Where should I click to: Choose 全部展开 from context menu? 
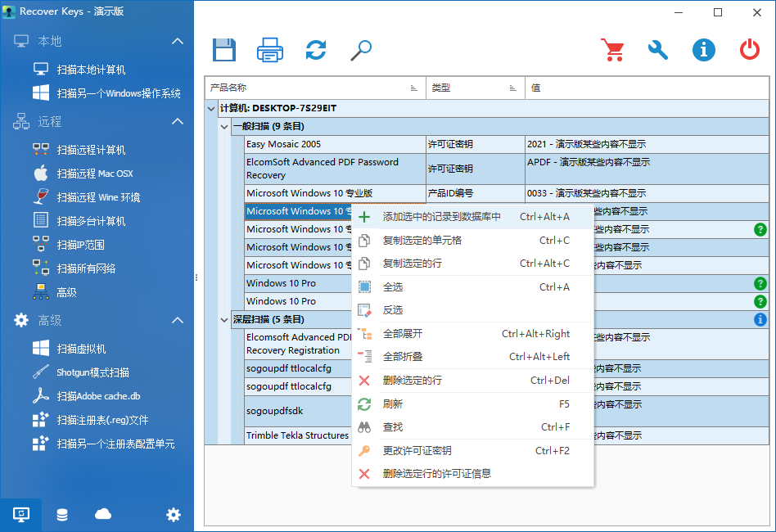(x=472, y=334)
